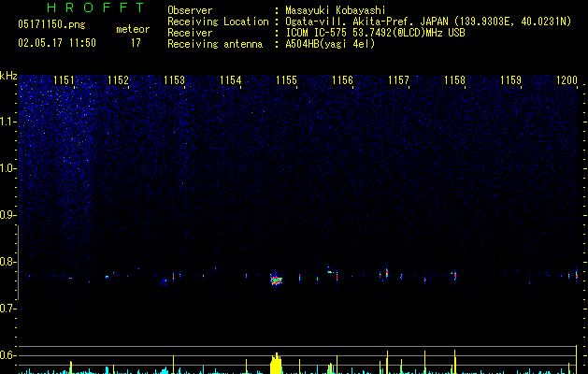The width and height of the screenshot is (588, 374).
Task: Click the Receiving Location label
Action: [x=218, y=22]
